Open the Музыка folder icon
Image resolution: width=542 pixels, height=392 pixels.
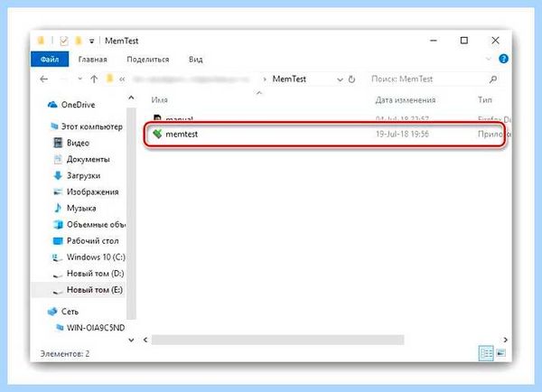58,208
